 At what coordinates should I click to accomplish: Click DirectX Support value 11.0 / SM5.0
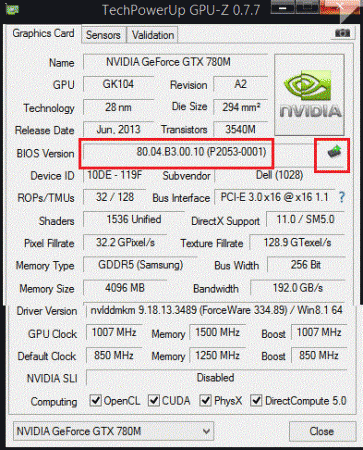tap(305, 220)
